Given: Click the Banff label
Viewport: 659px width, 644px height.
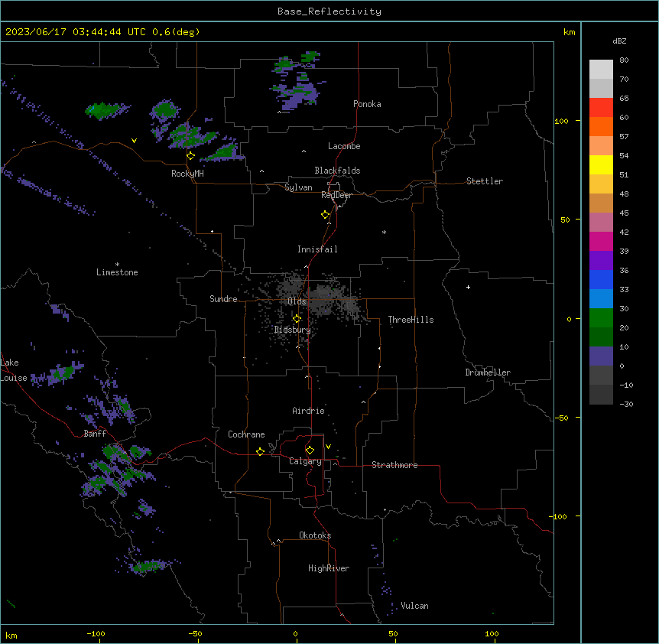Looking at the screenshot, I should [x=95, y=434].
